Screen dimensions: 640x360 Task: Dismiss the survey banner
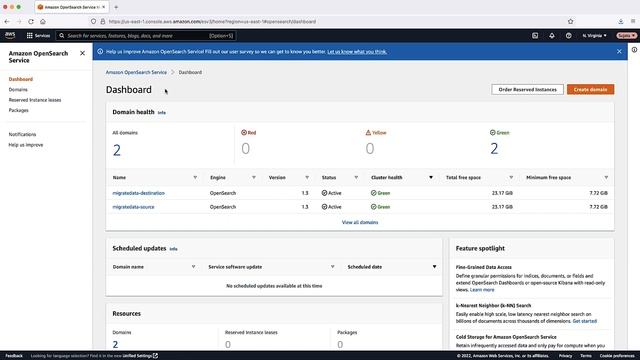(619, 51)
